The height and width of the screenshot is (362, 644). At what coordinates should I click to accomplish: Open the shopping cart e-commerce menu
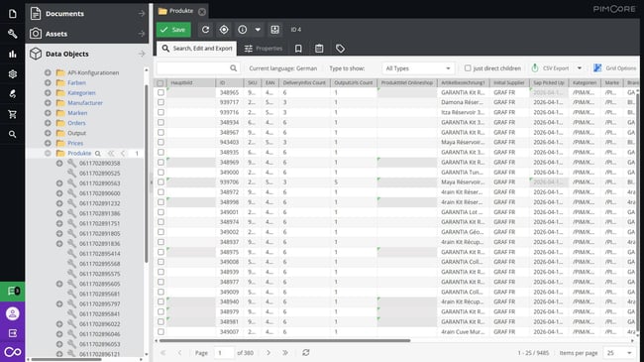(12, 114)
